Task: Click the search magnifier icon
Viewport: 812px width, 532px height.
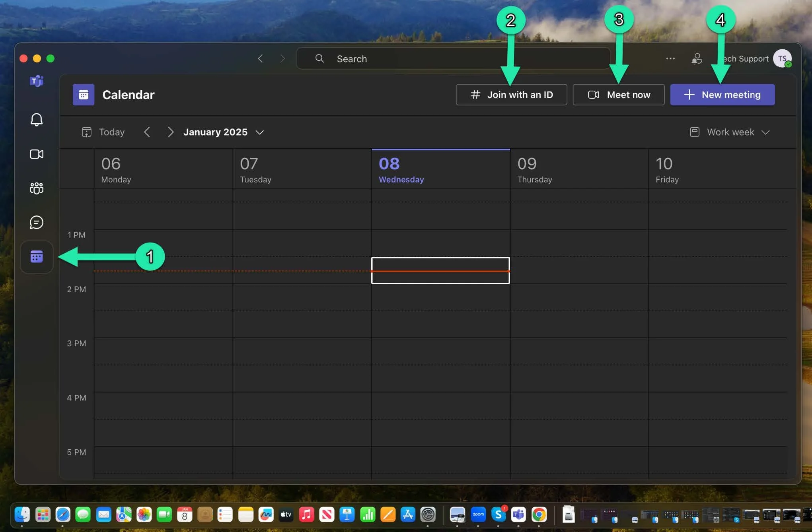Action: point(319,58)
